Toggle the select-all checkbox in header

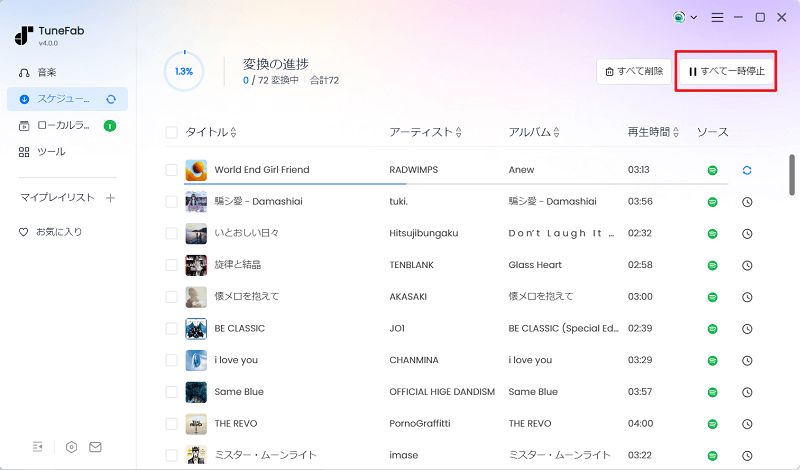pos(171,133)
